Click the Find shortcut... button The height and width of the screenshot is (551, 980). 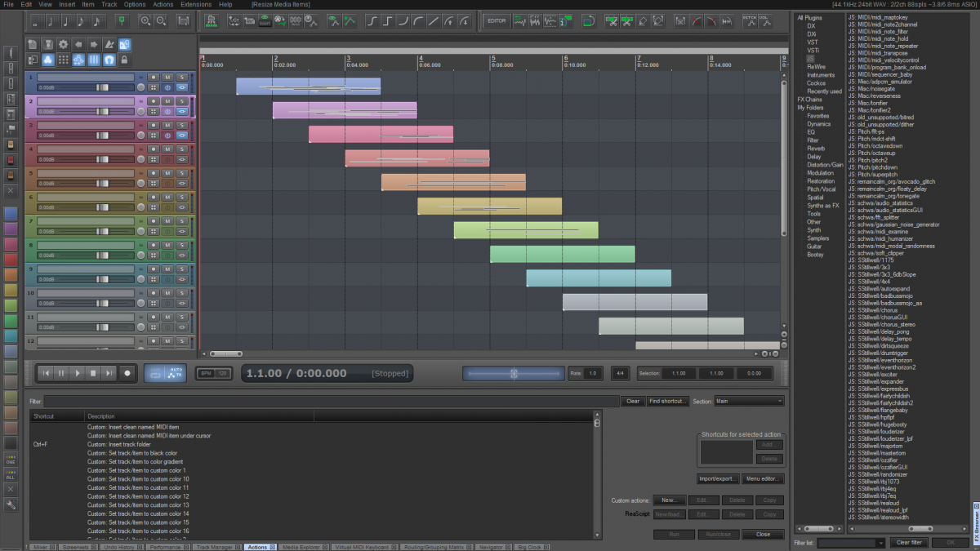click(x=668, y=401)
